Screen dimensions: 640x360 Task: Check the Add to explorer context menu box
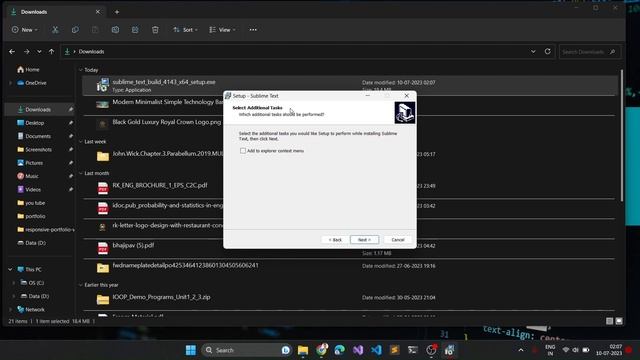pyautogui.click(x=243, y=151)
